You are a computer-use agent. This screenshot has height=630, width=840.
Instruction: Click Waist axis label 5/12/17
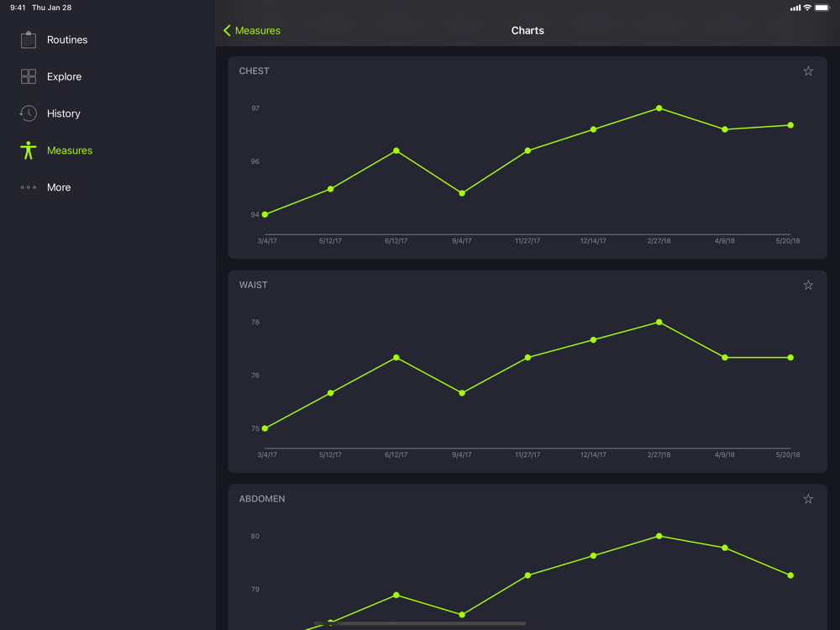[x=330, y=454]
